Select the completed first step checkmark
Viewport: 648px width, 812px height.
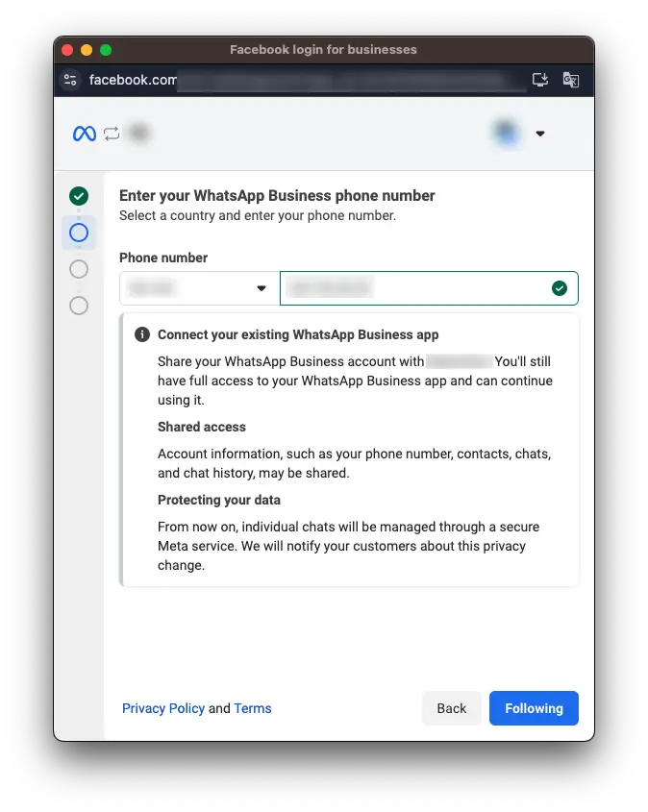point(79,196)
